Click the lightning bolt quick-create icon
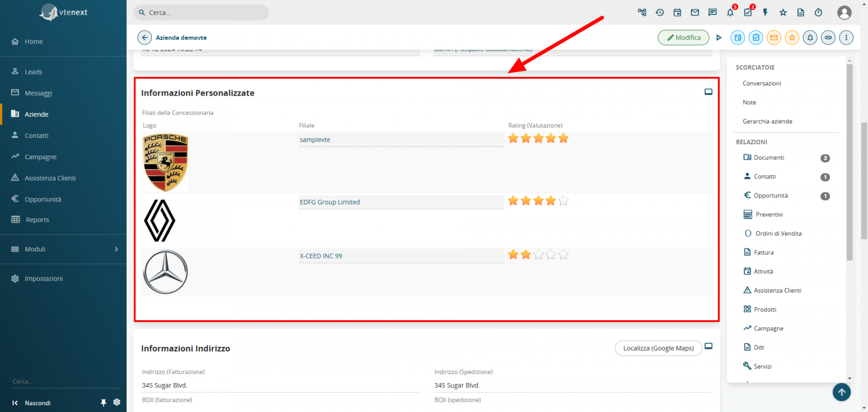The height and width of the screenshot is (412, 868). (x=765, y=12)
